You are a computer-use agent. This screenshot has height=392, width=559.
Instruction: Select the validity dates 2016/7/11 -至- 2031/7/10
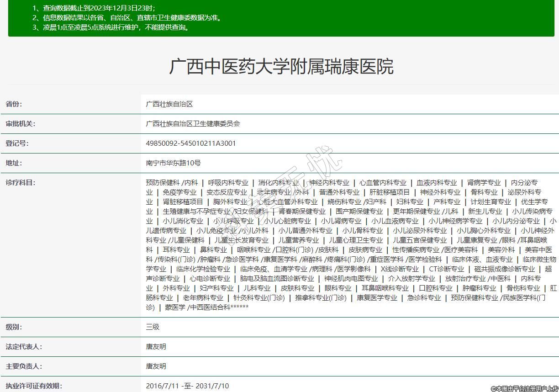[x=187, y=386]
